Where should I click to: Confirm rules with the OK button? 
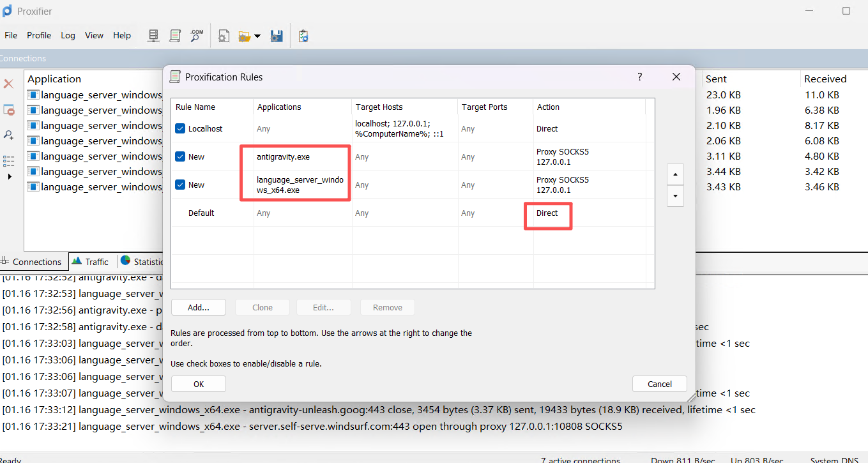198,384
